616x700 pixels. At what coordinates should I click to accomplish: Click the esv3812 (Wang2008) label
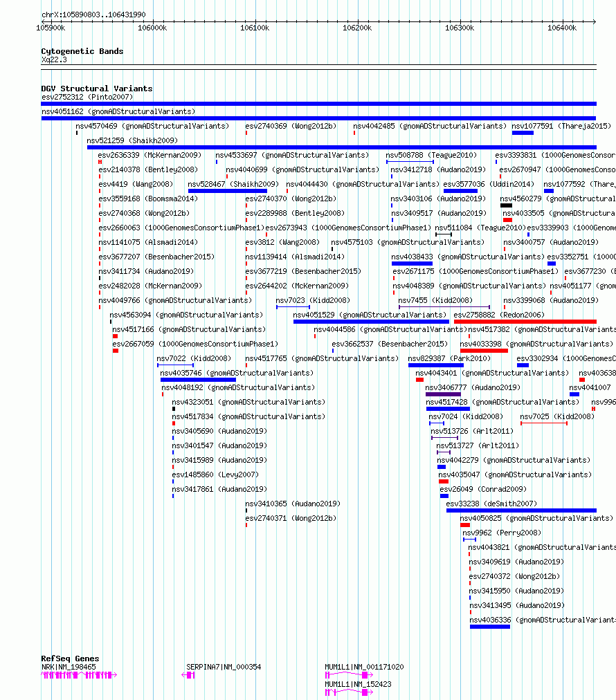282,242
